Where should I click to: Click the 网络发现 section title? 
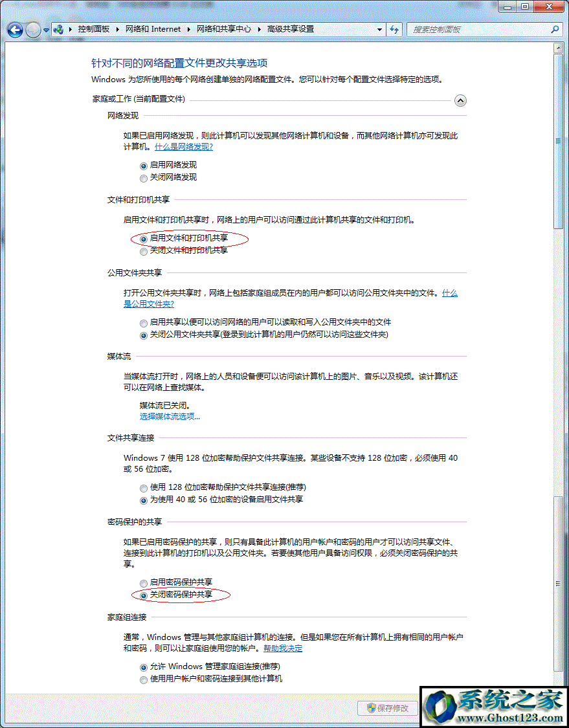[x=123, y=116]
